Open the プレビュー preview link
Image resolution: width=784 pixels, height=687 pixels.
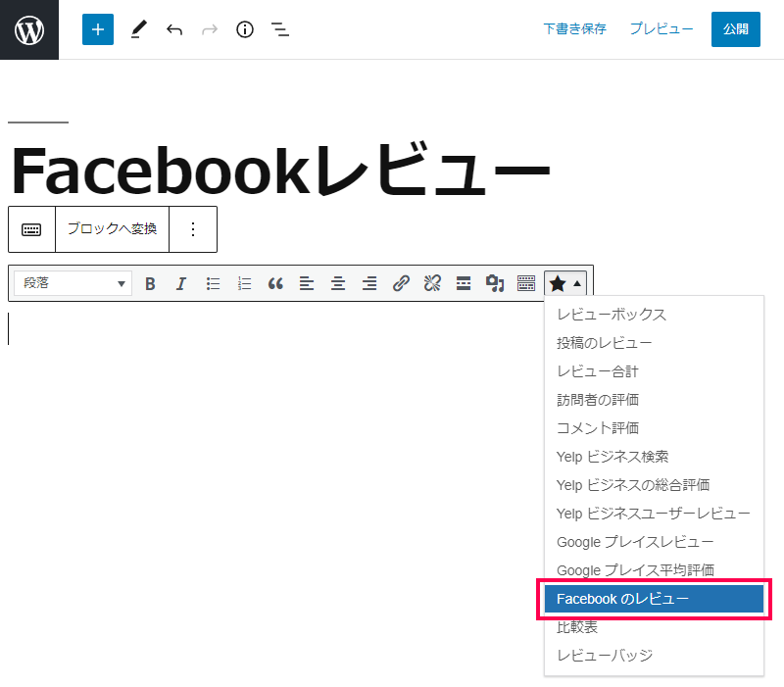(x=661, y=29)
